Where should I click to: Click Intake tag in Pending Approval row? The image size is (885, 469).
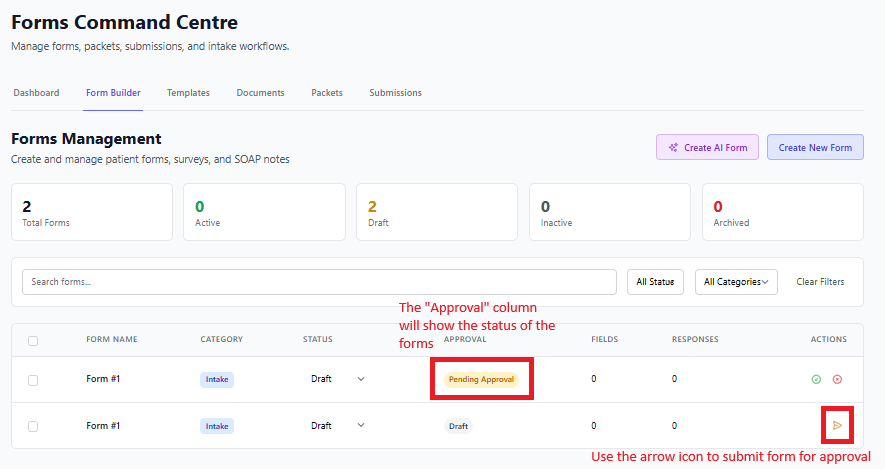point(217,379)
